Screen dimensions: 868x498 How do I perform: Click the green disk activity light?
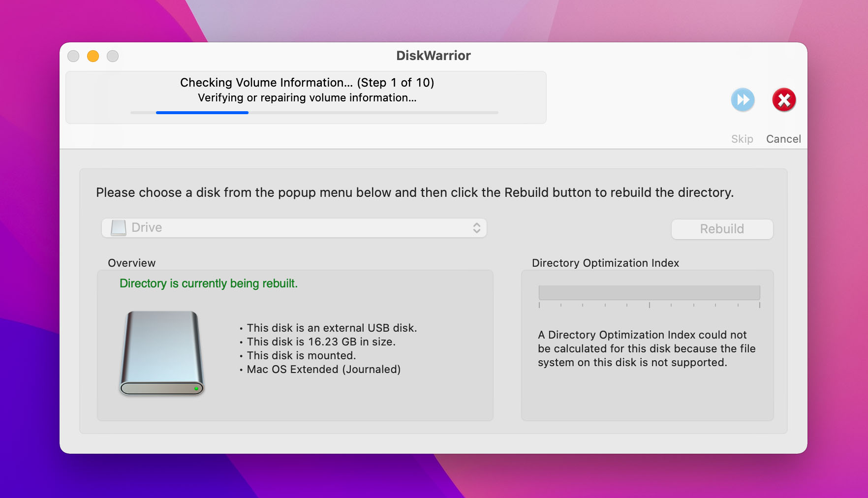(x=196, y=388)
